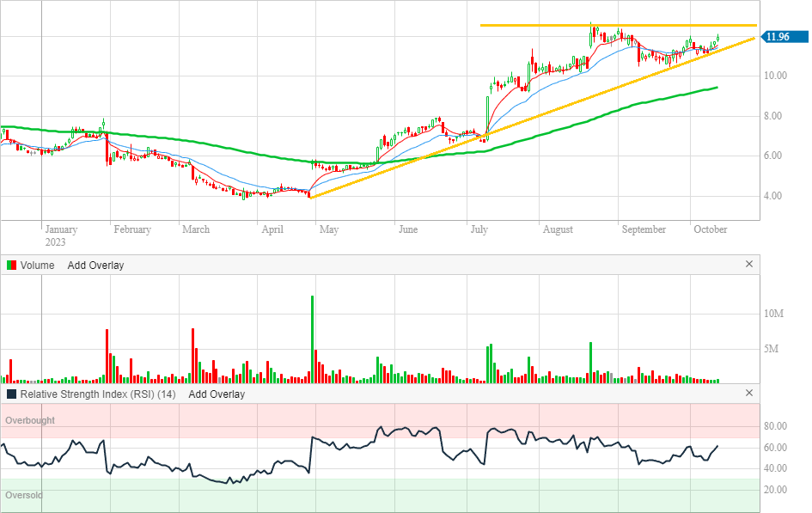
Task: Click the January 2023 date axis label
Action: 60,235
